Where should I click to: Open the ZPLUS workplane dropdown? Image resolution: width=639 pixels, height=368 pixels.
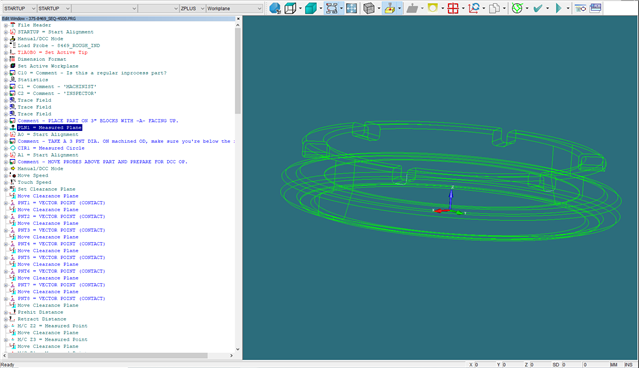(192, 8)
